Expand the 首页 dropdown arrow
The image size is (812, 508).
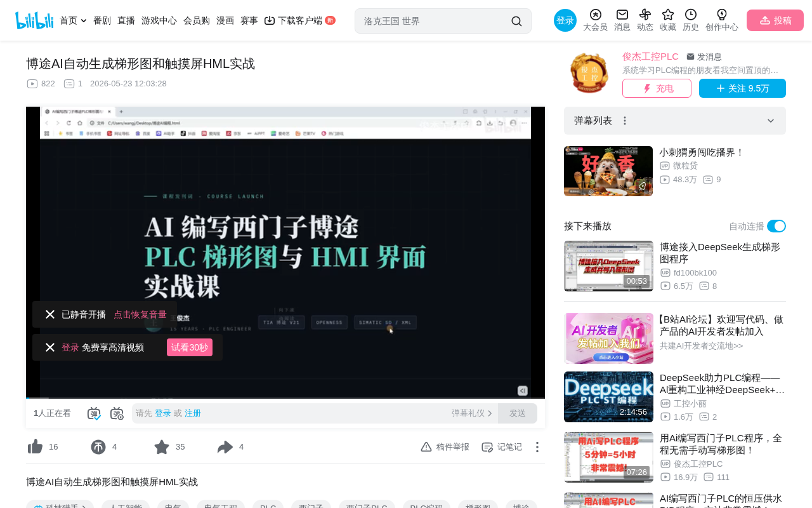(84, 20)
